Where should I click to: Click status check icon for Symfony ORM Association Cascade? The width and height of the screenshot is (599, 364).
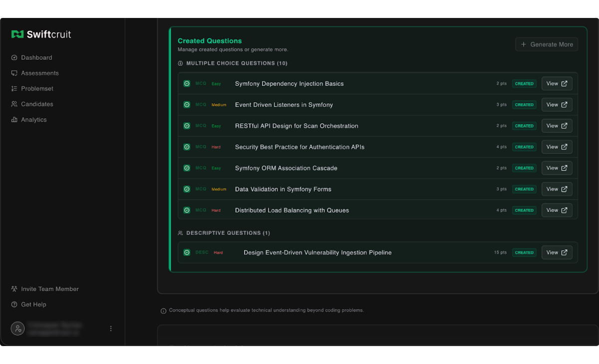pyautogui.click(x=187, y=168)
